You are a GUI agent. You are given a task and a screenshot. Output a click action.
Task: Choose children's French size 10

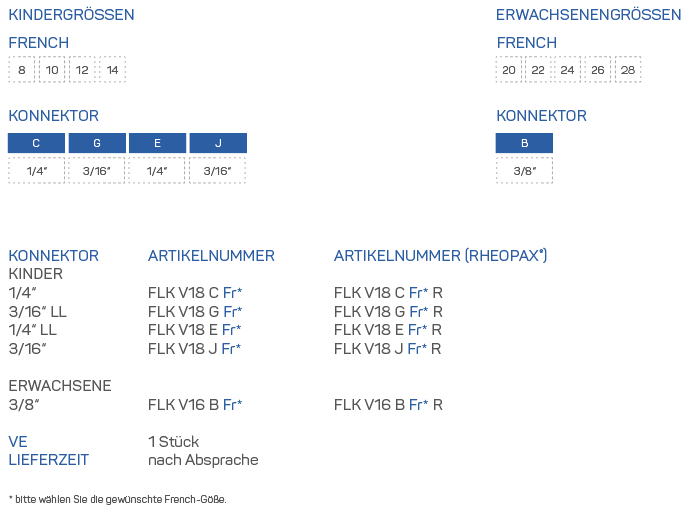tap(52, 70)
